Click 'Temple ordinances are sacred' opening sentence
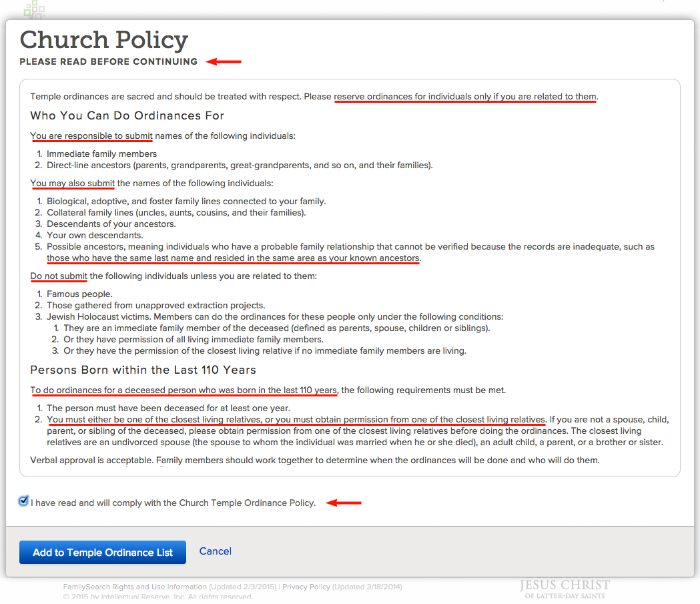This screenshot has height=604, width=700. coord(166,96)
